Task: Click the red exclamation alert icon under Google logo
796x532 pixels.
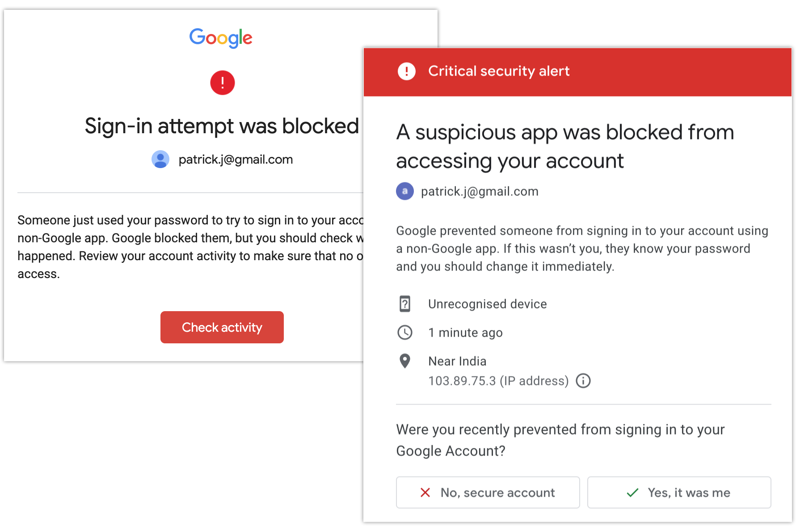Action: [223, 83]
